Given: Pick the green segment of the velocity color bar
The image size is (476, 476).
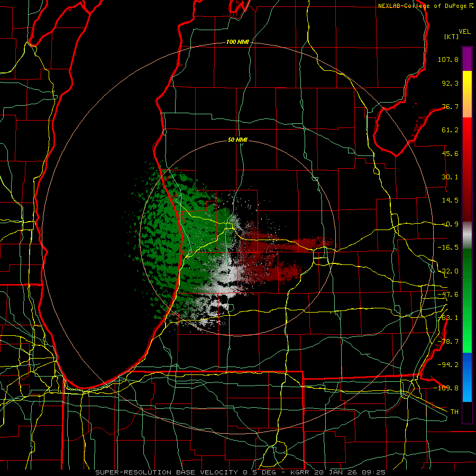Looking at the screenshot, I should [x=467, y=300].
